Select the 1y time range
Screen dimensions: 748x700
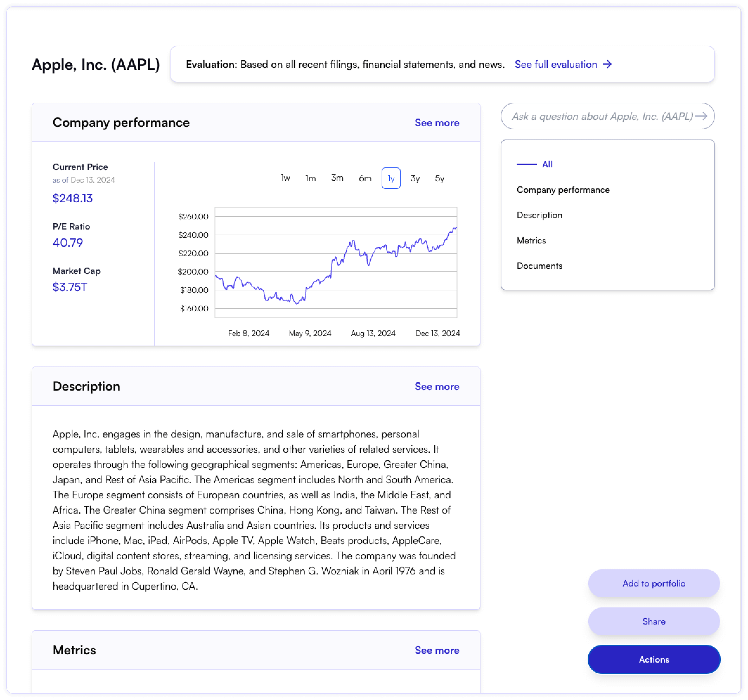coord(390,178)
